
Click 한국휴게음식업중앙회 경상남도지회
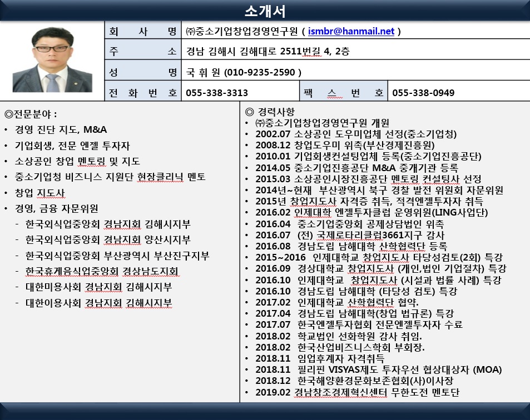pos(102,271)
